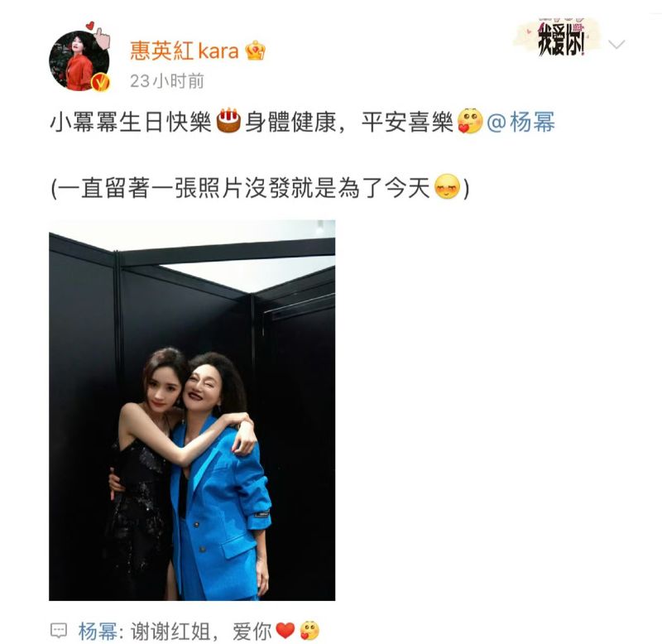Screen dimensions: 662x644
Task: Click the 小幂幂生日快樂 post text
Action: pos(131,122)
